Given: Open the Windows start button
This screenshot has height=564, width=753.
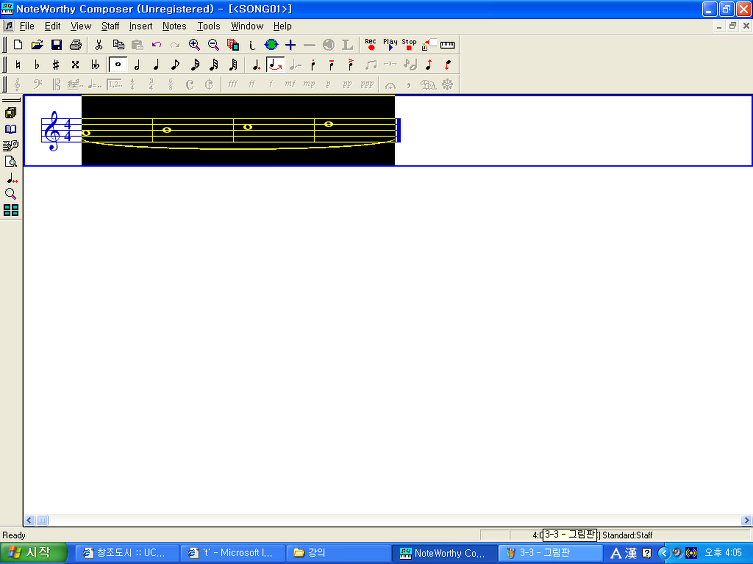Looking at the screenshot, I should click(x=33, y=553).
